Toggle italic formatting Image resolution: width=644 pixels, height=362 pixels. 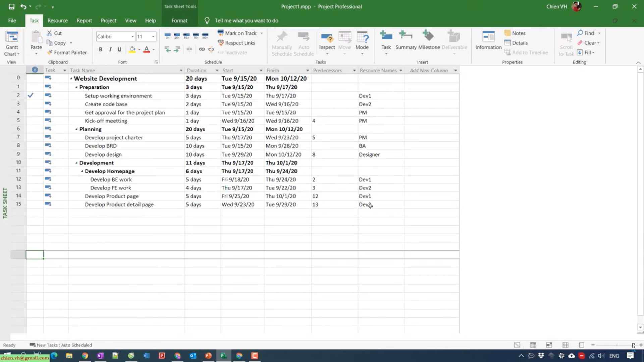110,50
